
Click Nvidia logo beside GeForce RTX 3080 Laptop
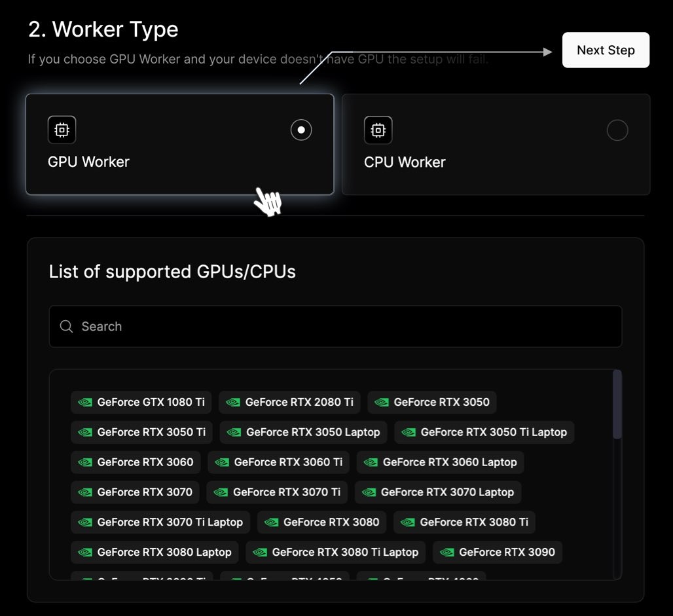click(85, 553)
